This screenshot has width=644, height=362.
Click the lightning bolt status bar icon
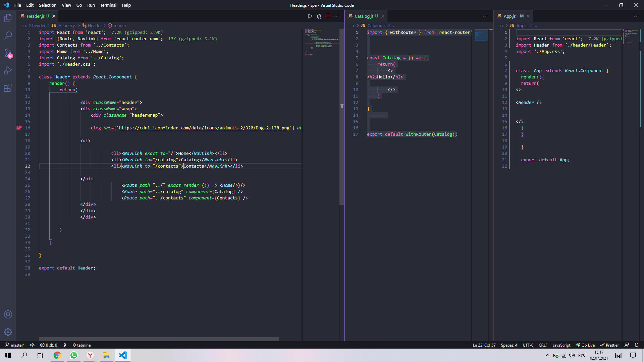65,345
